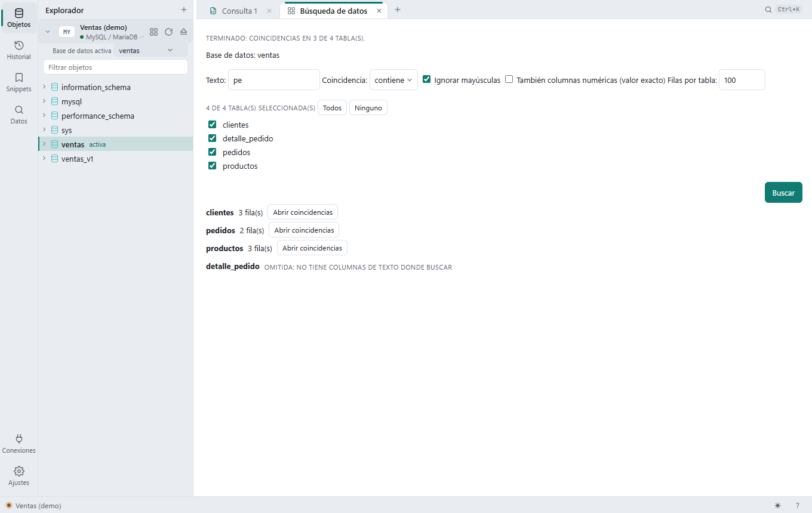812x513 pixels.
Task: Uncheck the pedidos table checkbox
Action: [x=212, y=152]
